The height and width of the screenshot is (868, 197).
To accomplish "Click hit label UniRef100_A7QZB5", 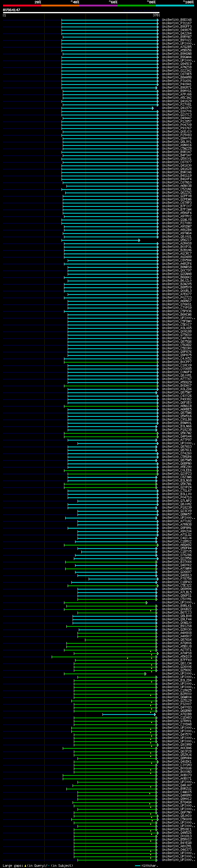I will 177,47.
